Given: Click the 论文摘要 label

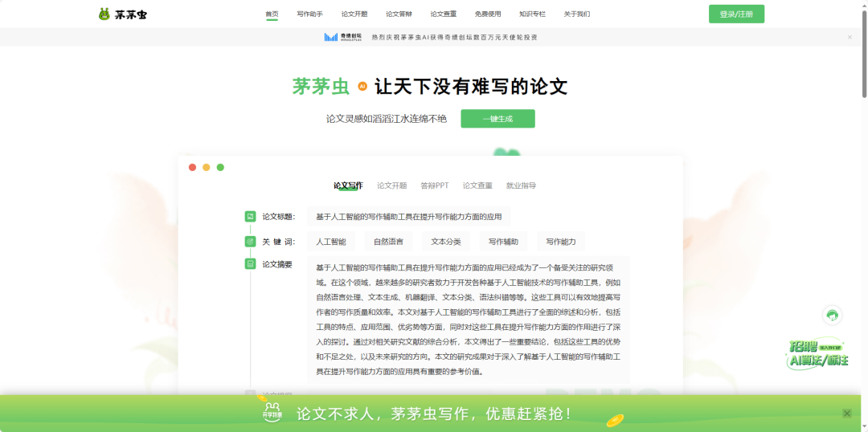Looking at the screenshot, I should click(276, 264).
